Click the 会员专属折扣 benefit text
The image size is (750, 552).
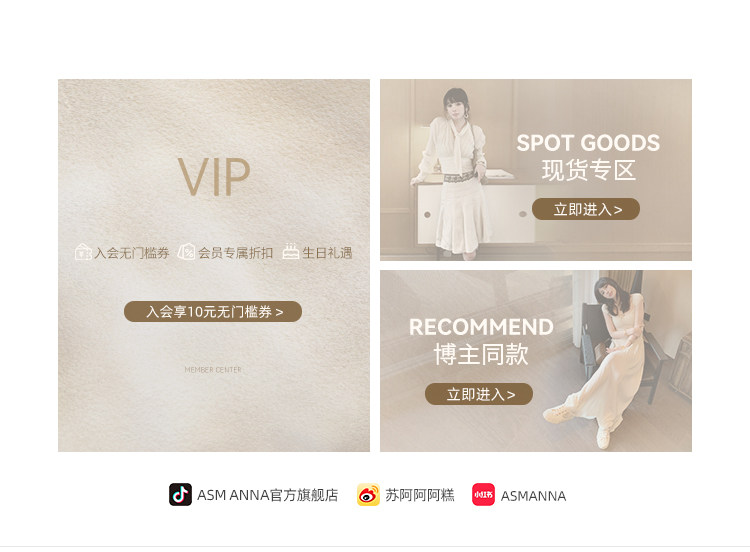pos(235,253)
